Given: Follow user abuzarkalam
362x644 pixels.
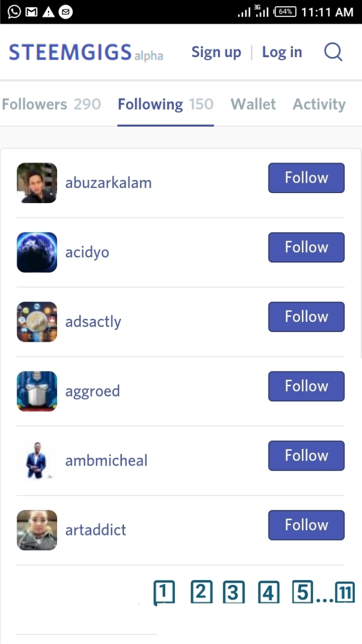Looking at the screenshot, I should tap(307, 178).
